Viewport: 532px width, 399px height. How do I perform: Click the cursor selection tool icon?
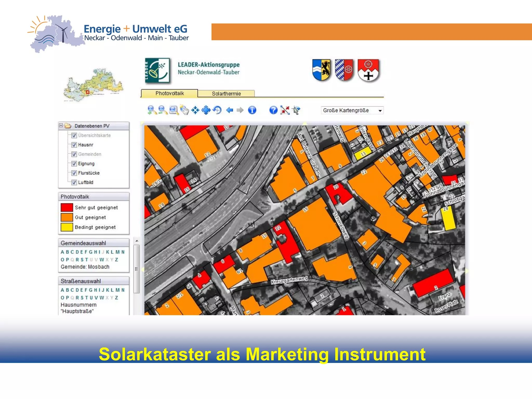(296, 110)
